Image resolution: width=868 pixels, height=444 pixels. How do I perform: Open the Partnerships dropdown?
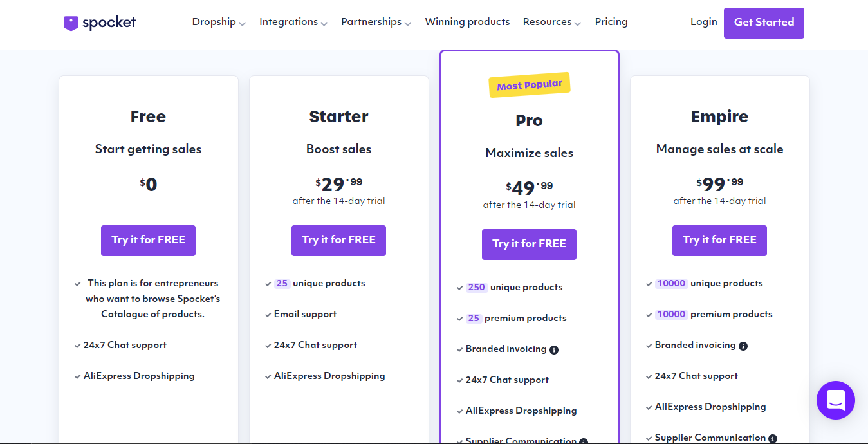tap(376, 22)
